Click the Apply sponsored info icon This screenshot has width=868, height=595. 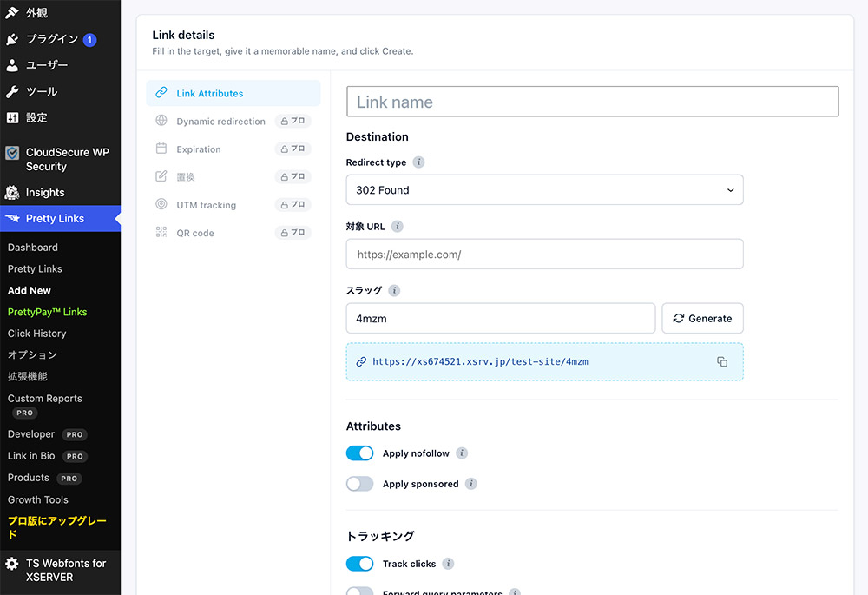point(471,484)
